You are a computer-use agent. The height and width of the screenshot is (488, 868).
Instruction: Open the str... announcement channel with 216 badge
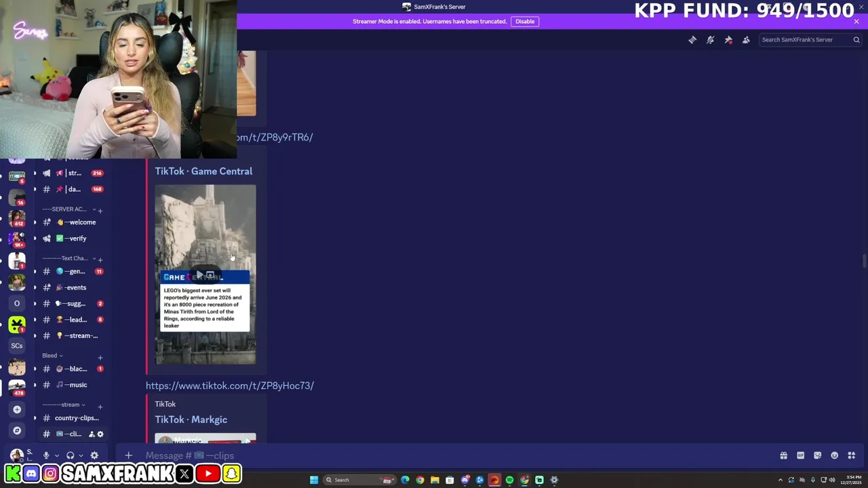[x=72, y=173]
